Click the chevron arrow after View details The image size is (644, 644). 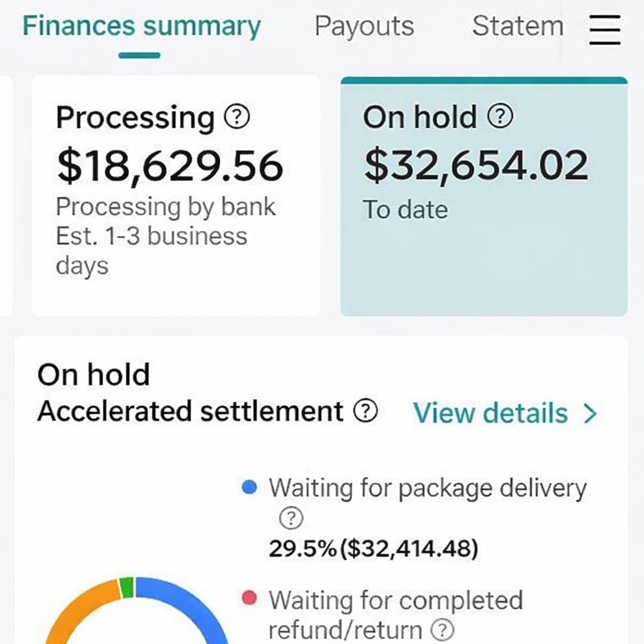click(590, 413)
